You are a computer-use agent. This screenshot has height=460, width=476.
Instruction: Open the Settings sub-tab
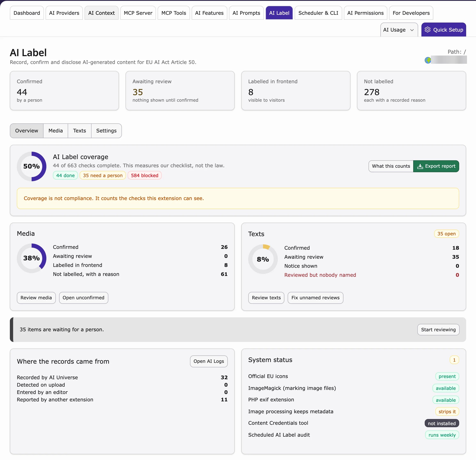106,131
